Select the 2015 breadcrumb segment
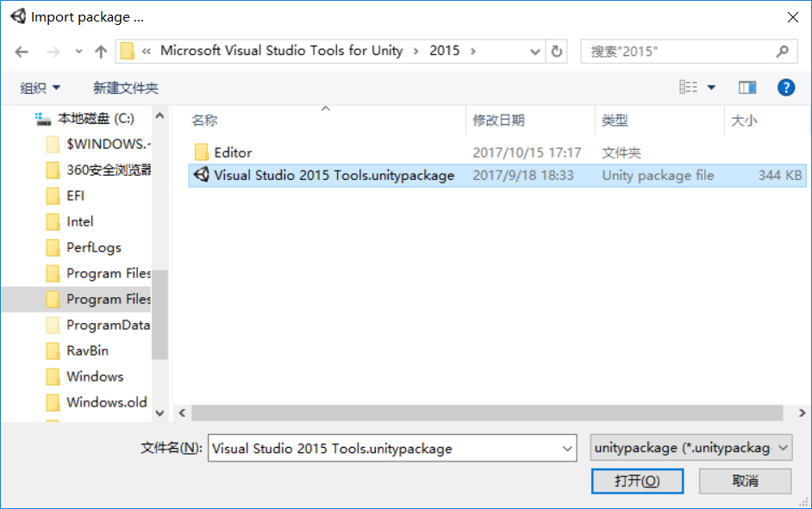 pos(444,51)
